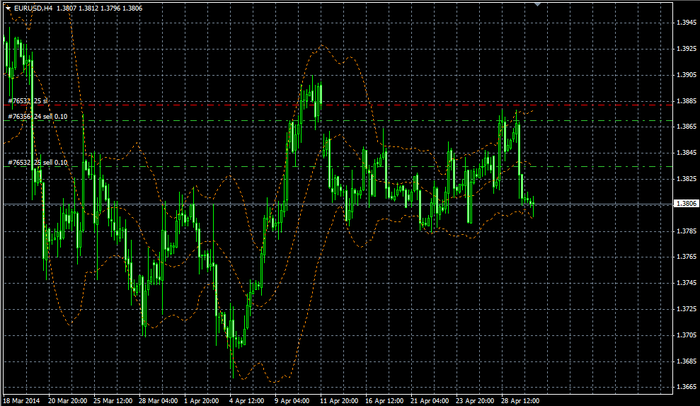Click the 18 Mar 2014 date label
Image resolution: width=700 pixels, height=406 pixels.
click(21, 401)
